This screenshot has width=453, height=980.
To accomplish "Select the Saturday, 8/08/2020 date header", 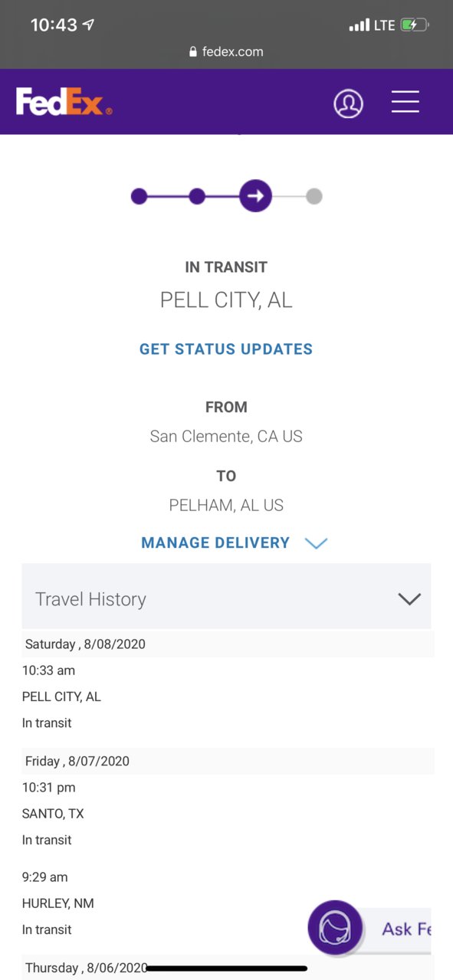I will click(227, 644).
